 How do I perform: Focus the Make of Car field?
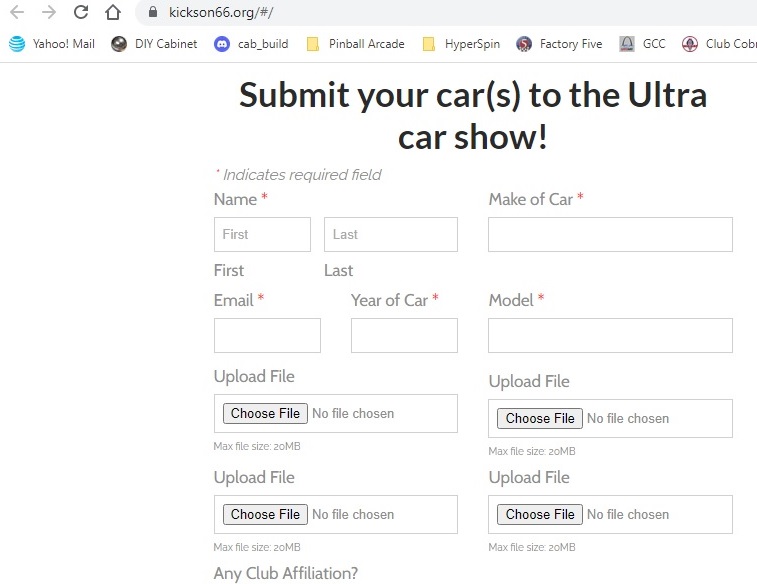(610, 235)
